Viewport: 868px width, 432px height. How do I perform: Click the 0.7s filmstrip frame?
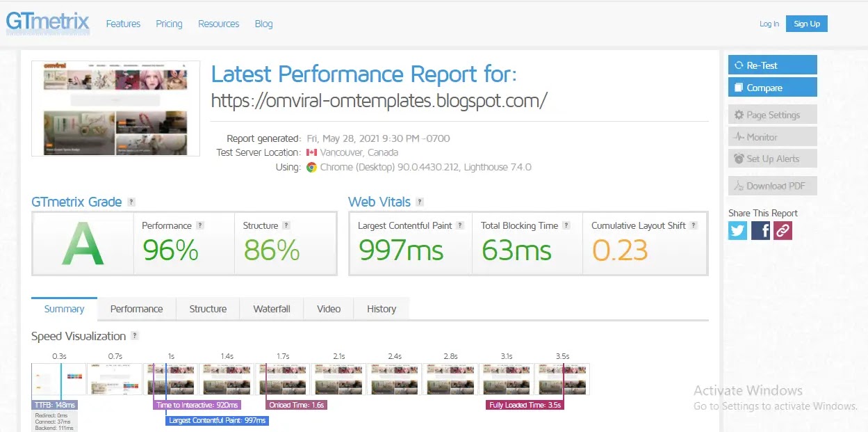pos(115,379)
